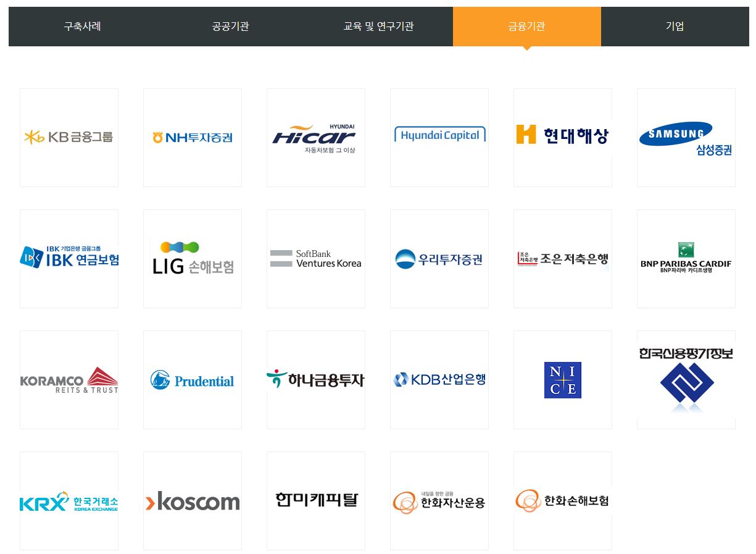Click the IBK 연금보험 logo
This screenshot has width=756, height=554.
point(69,258)
